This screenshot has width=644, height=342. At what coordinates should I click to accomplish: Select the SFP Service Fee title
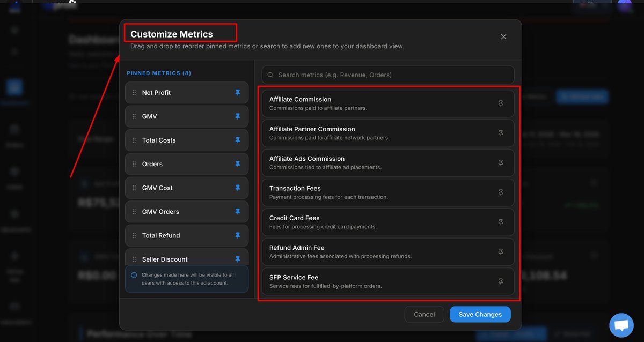pos(294,277)
